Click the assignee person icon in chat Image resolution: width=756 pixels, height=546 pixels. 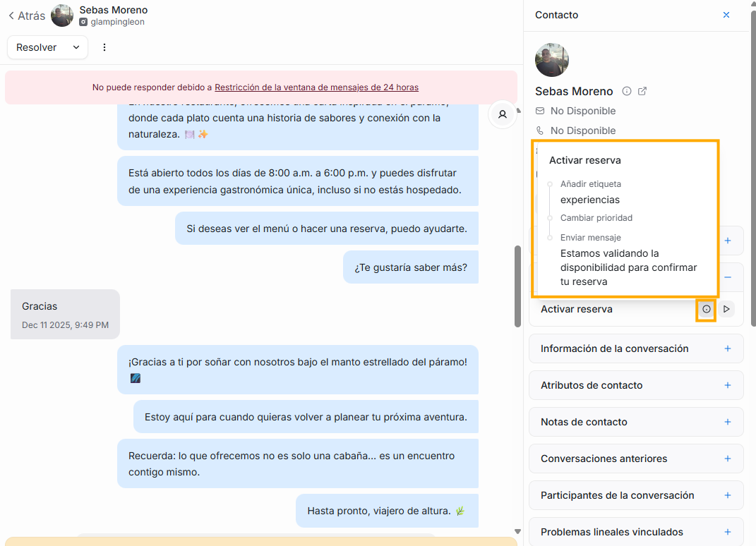pos(503,114)
